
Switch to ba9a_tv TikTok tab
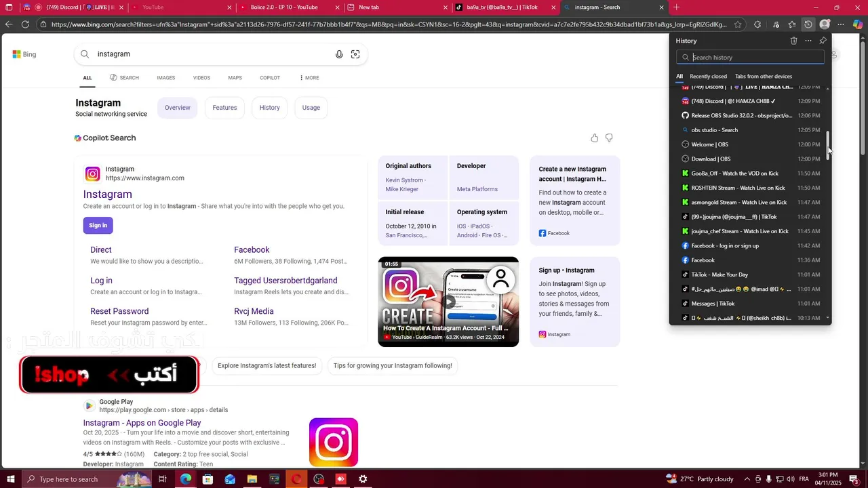pyautogui.click(x=505, y=7)
